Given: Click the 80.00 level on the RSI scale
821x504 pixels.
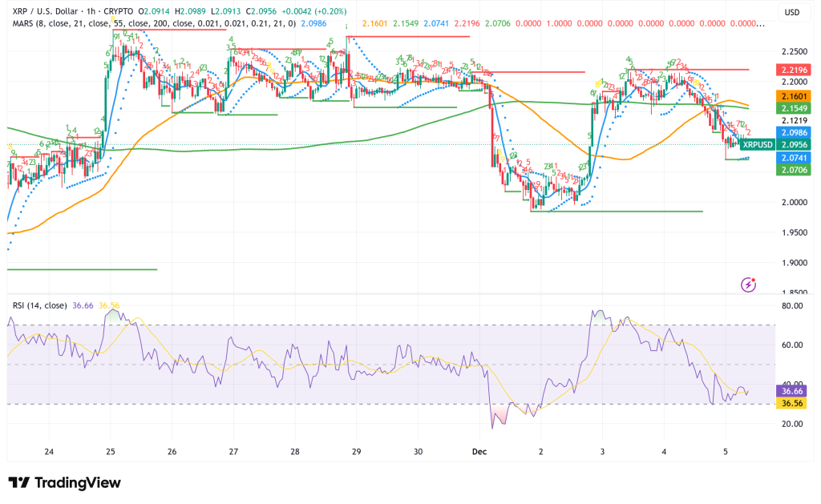Looking at the screenshot, I should pyautogui.click(x=791, y=305).
